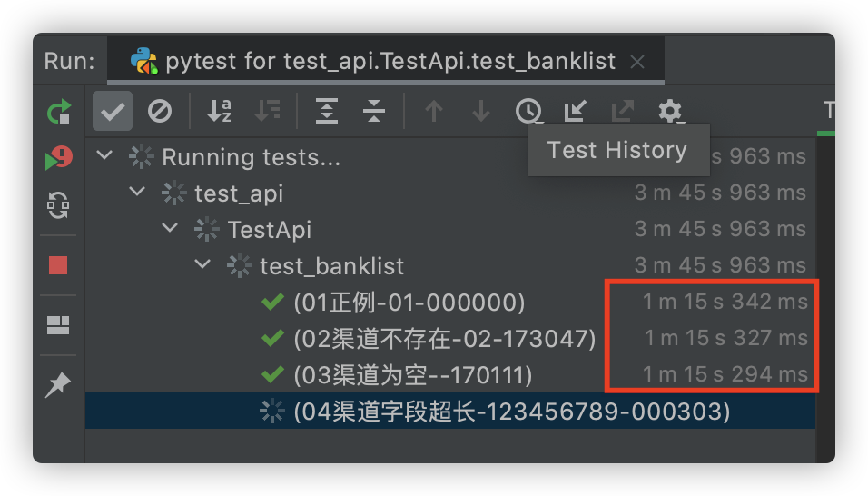
Task: Toggle auto-test rerun icon
Action: [x=58, y=205]
